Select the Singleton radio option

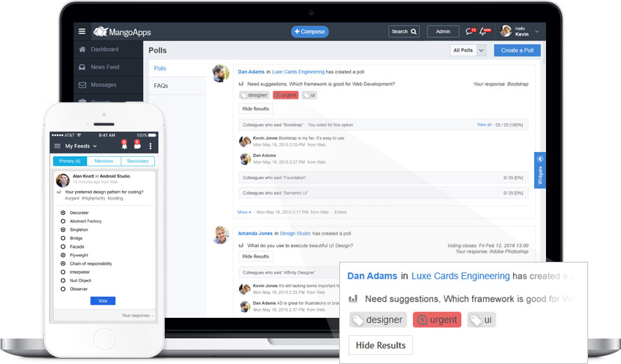click(63, 230)
